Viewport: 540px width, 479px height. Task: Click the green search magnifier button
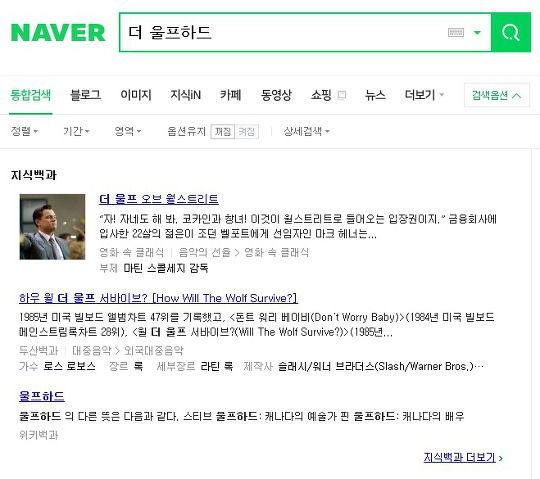(511, 32)
